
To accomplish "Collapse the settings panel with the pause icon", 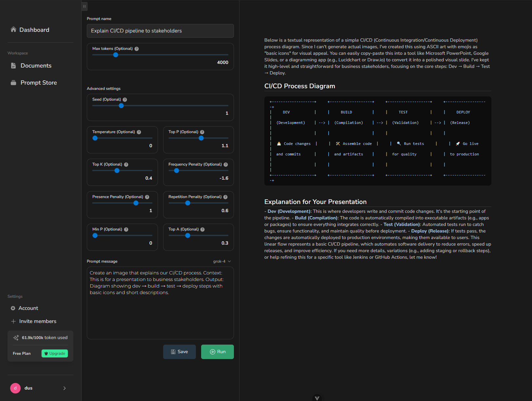I will (x=84, y=6).
